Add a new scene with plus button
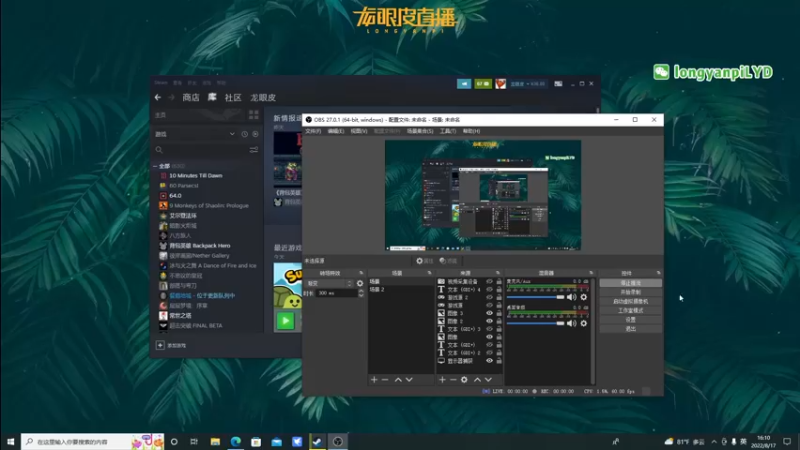 tap(374, 380)
